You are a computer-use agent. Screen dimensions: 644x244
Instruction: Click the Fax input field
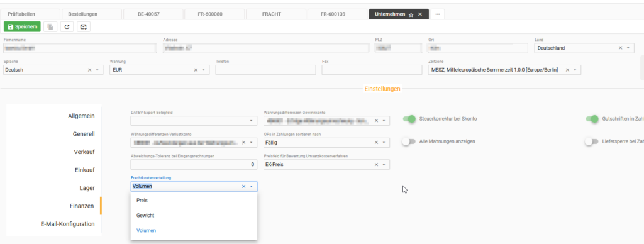coord(372,70)
